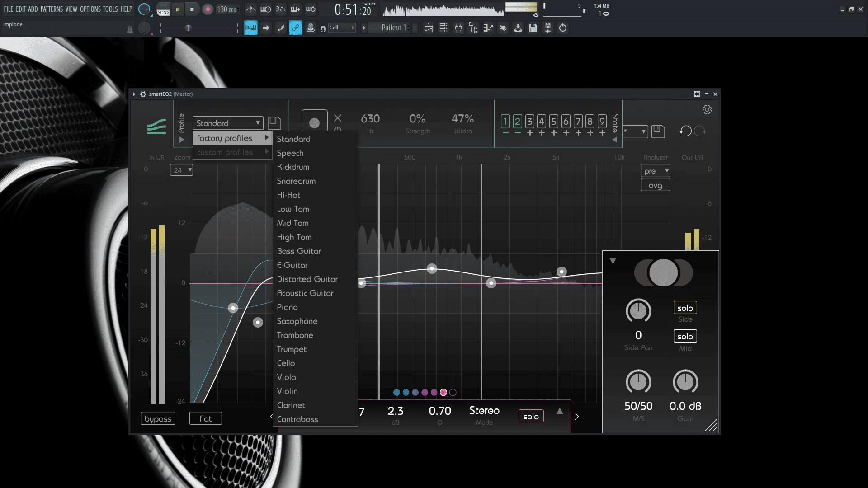
Task: Select state slot 1
Action: [505, 121]
